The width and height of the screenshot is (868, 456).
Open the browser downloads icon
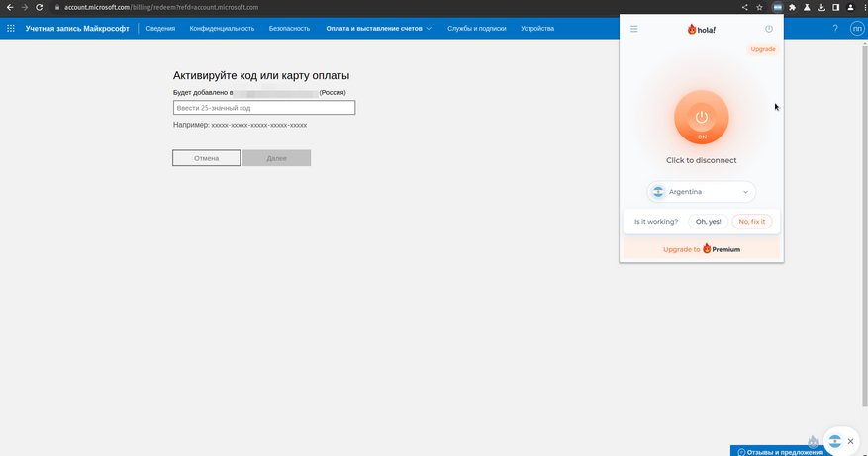click(x=821, y=7)
